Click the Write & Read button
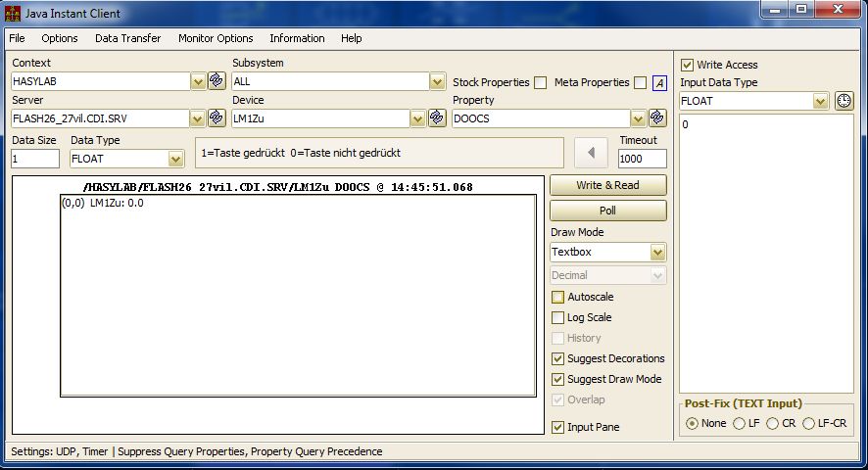The height and width of the screenshot is (470, 868). [607, 185]
